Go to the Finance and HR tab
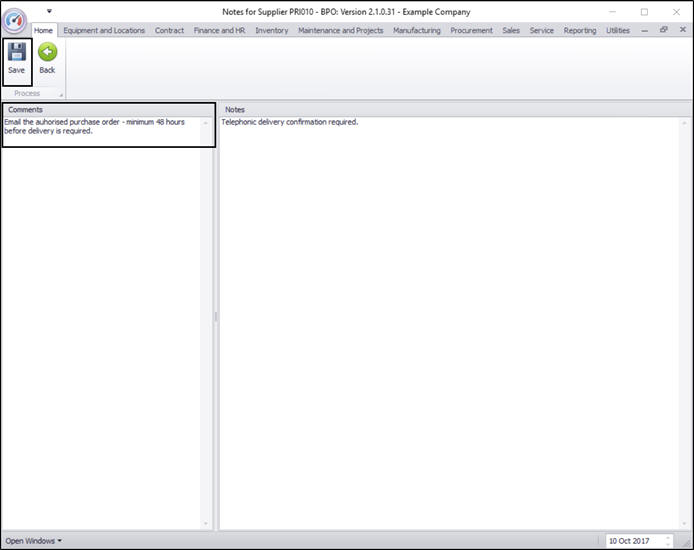Viewport: 694px width, 550px height. coord(220,30)
